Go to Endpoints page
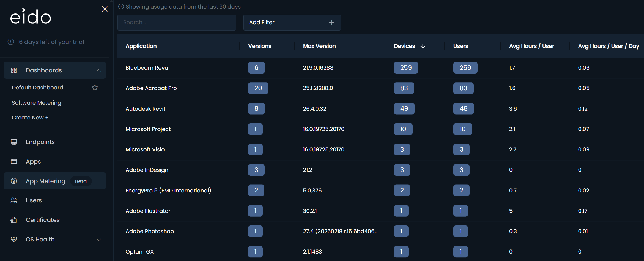Viewport: 644px width, 261px height. tap(40, 142)
